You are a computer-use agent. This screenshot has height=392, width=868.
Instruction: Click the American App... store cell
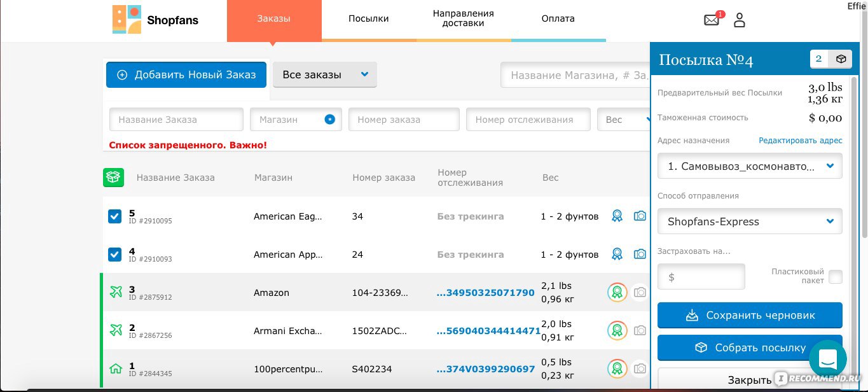click(288, 255)
